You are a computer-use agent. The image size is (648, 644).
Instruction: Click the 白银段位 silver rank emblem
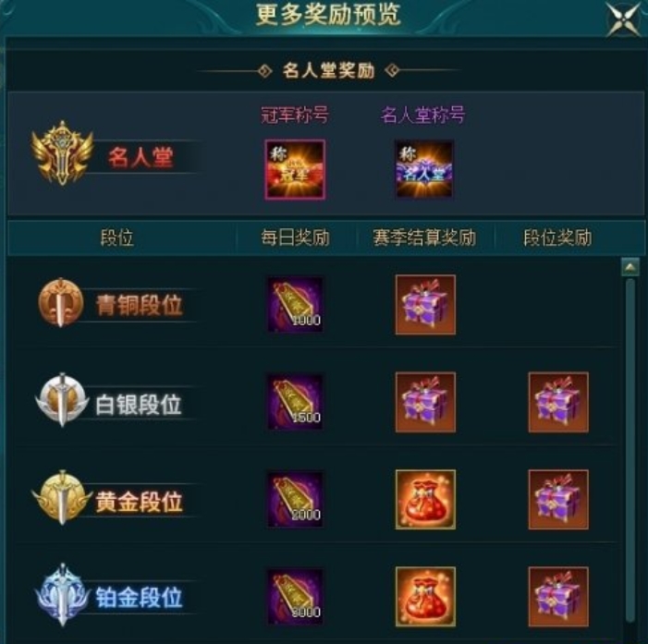[x=62, y=400]
